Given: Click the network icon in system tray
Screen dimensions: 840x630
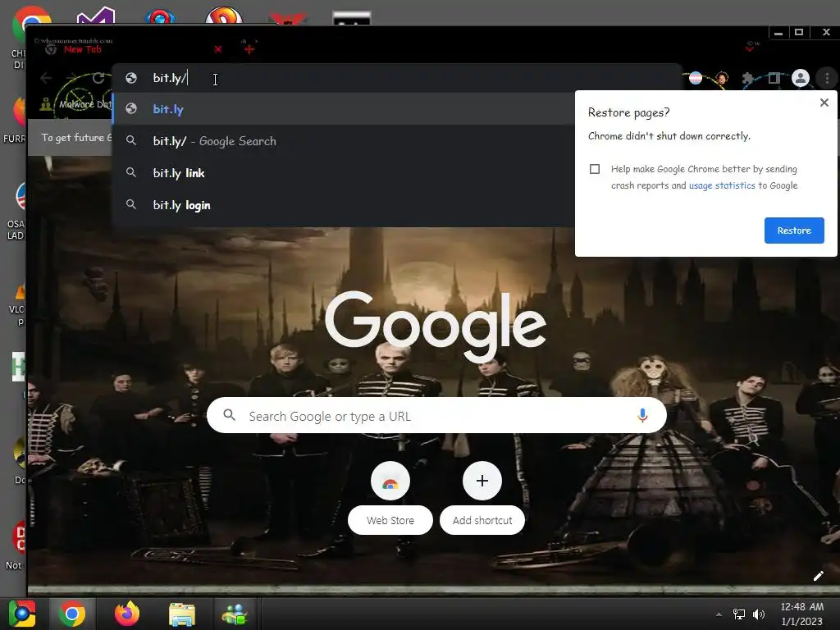Looking at the screenshot, I should pyautogui.click(x=739, y=614).
